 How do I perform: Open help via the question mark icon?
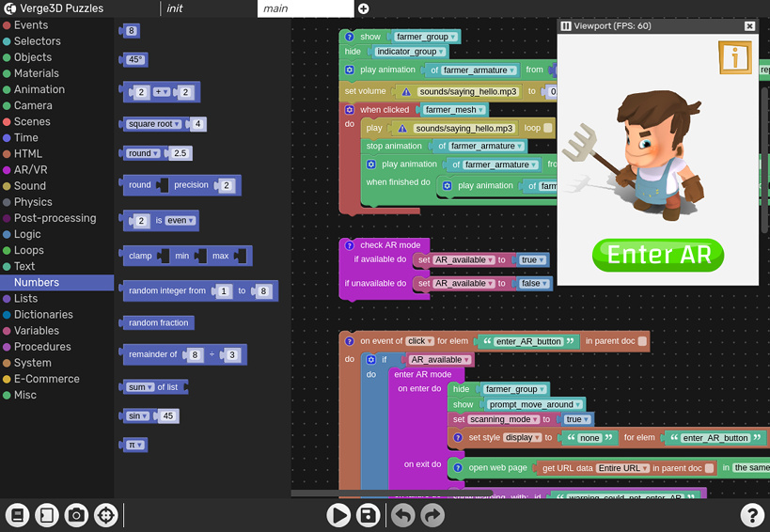[752, 515]
